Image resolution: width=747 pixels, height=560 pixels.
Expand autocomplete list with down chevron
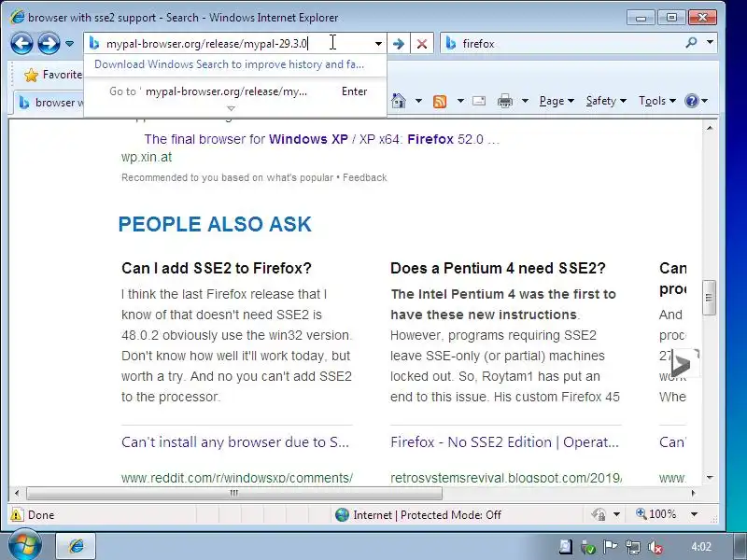coord(231,108)
